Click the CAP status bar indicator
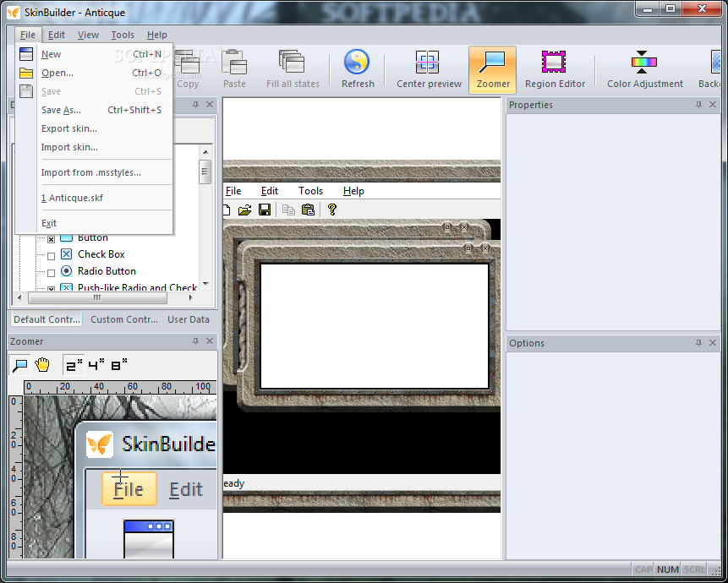The image size is (728, 583). [643, 569]
